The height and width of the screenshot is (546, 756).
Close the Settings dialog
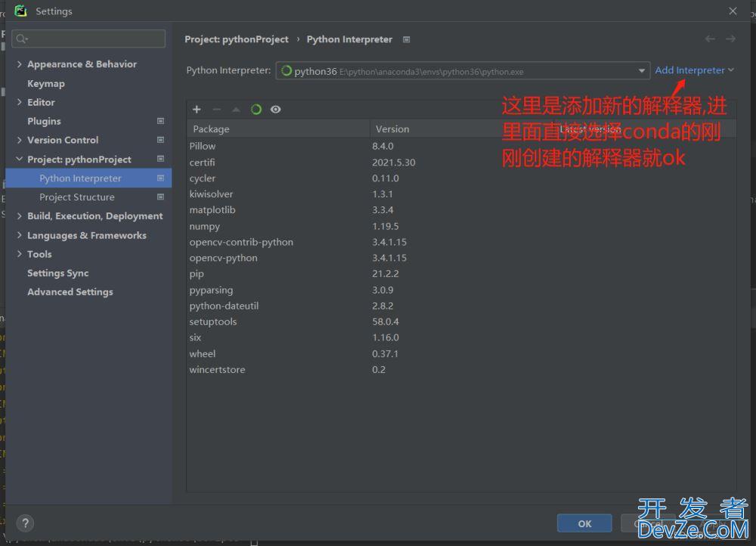pos(733,11)
